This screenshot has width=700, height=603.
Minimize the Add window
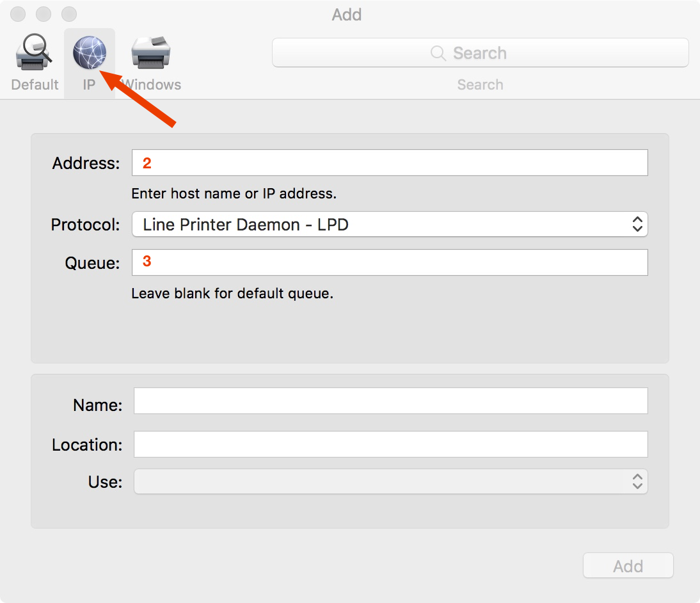click(x=44, y=14)
